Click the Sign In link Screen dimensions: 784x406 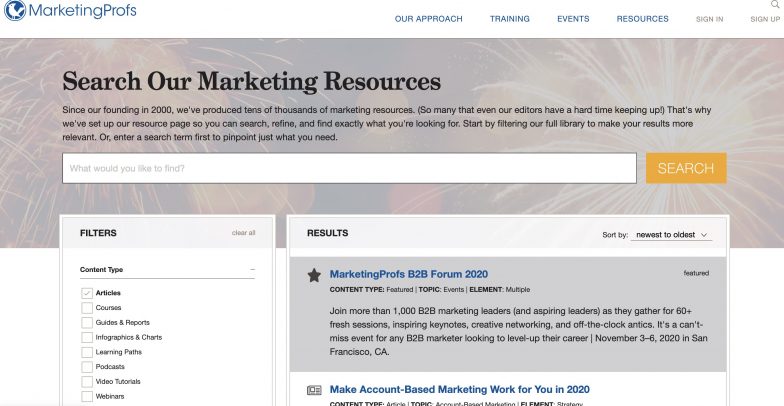pyautogui.click(x=710, y=19)
